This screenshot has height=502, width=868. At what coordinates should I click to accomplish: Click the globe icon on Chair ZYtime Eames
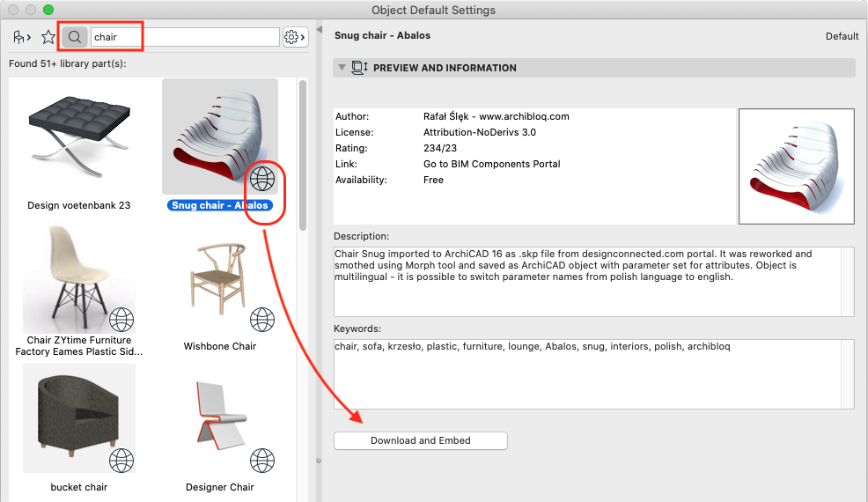point(121,320)
